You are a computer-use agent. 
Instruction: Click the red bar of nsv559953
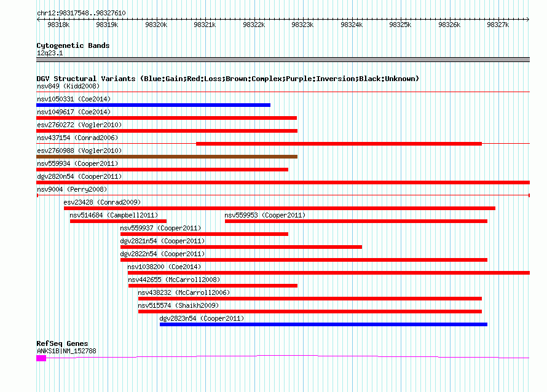[x=356, y=221]
